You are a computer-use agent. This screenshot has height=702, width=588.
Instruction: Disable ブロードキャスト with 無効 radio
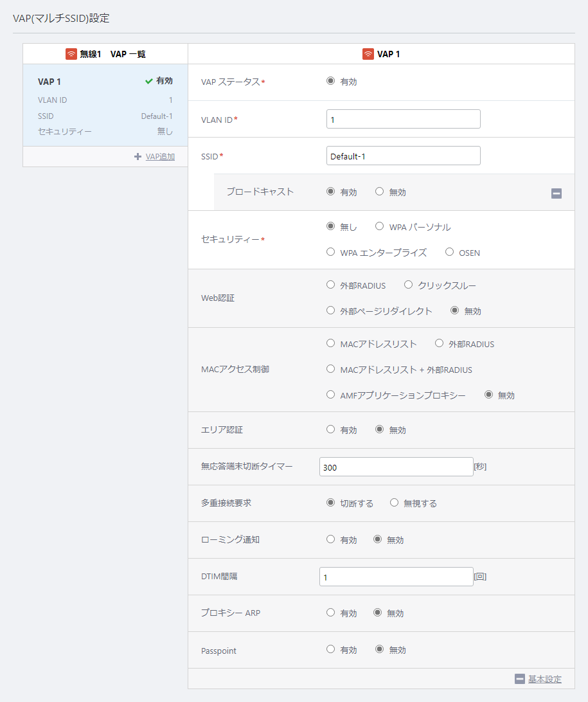click(x=380, y=192)
